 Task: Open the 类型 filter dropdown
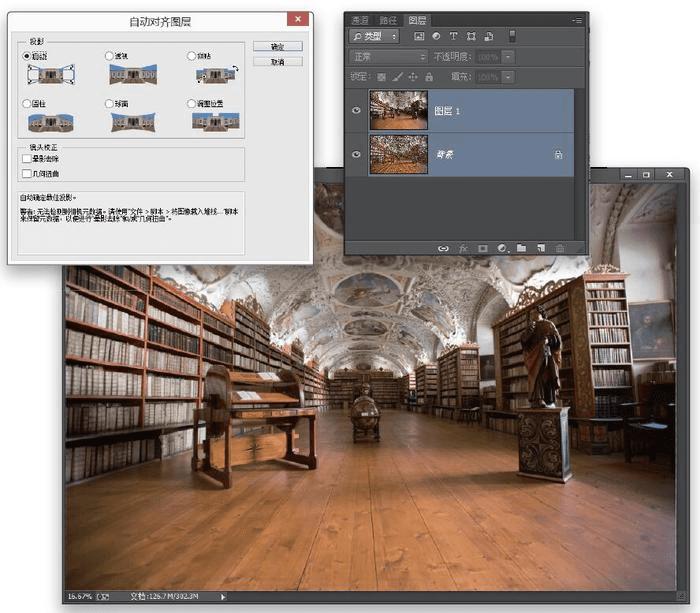375,36
